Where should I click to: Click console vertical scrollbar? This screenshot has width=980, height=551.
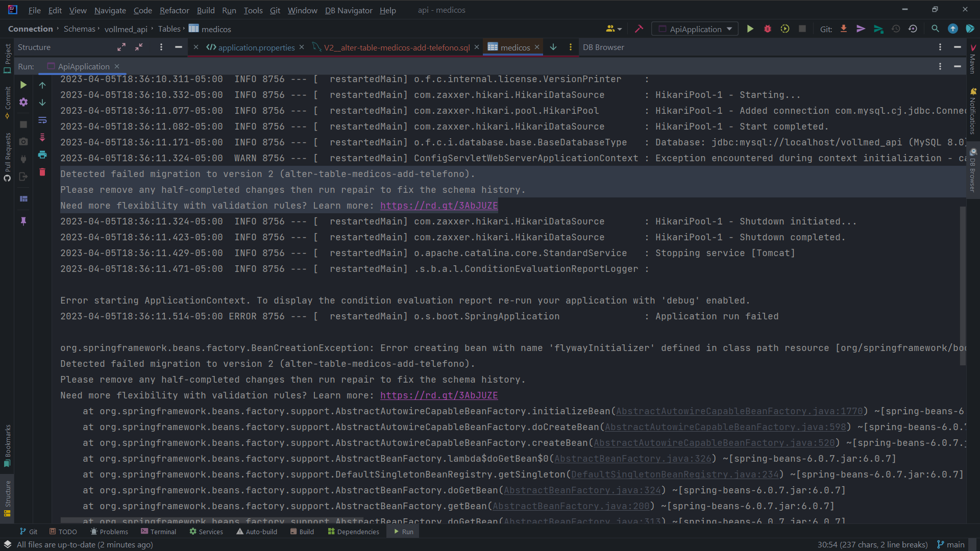coord(963,286)
